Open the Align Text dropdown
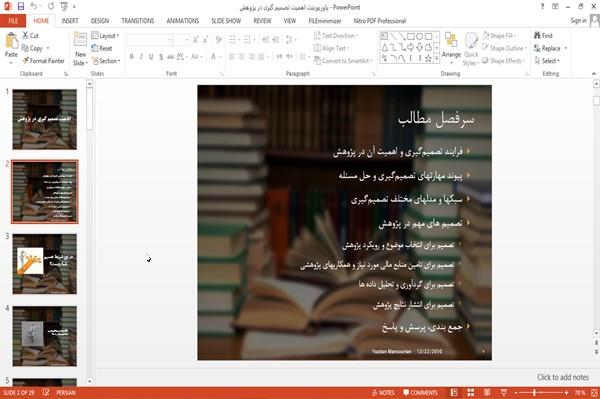This screenshot has width=600, height=399. point(331,48)
